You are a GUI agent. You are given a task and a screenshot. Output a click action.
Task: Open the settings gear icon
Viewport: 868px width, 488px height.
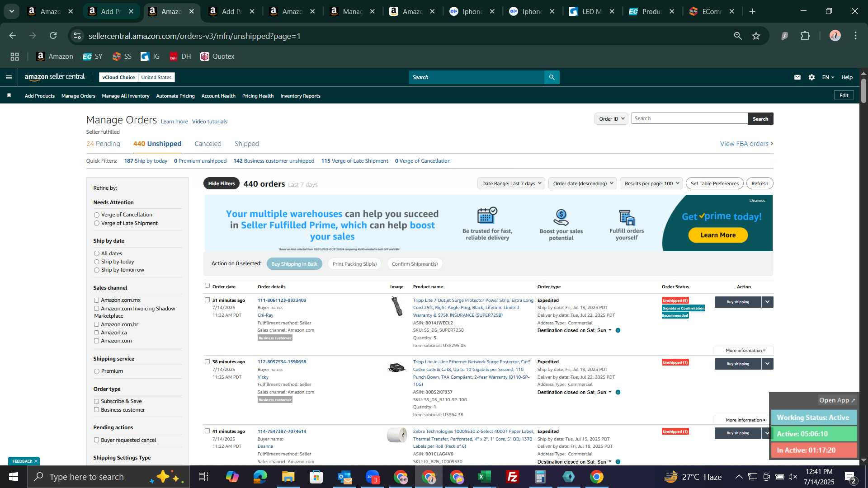812,77
